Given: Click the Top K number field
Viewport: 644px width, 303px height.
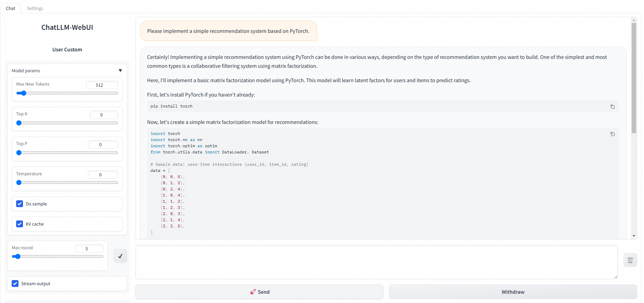Looking at the screenshot, I should (104, 115).
